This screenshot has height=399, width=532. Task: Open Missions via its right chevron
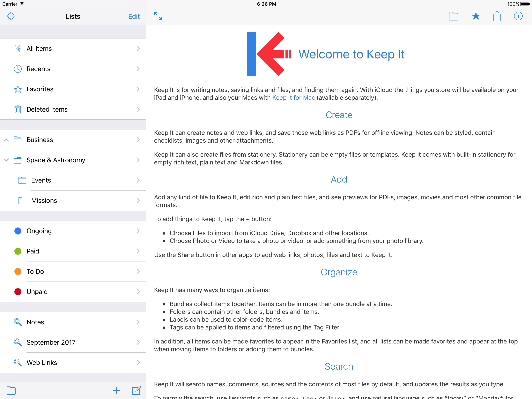tap(138, 200)
